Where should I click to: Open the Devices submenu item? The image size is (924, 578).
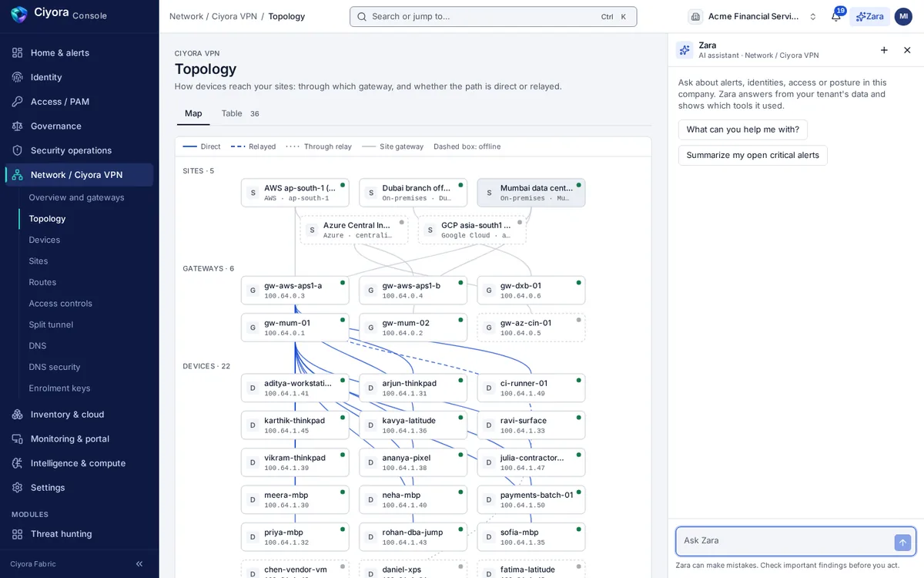click(x=85, y=240)
